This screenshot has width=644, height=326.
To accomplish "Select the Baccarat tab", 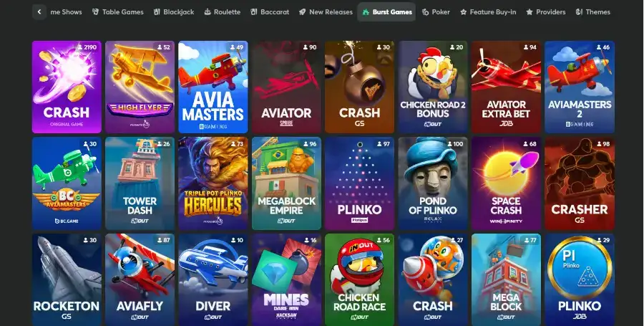I will [x=270, y=12].
